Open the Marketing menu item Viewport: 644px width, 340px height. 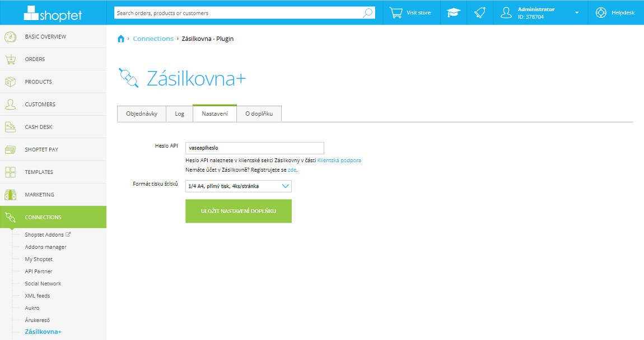[53, 195]
